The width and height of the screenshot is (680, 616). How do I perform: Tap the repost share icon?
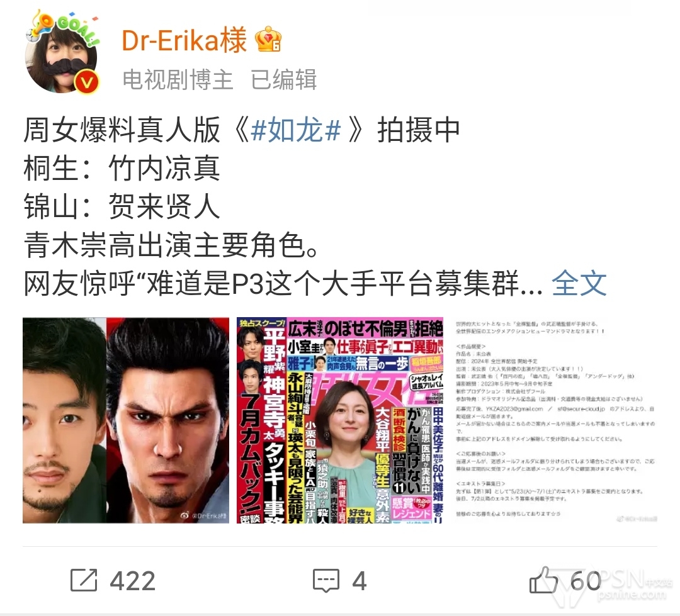84,580
